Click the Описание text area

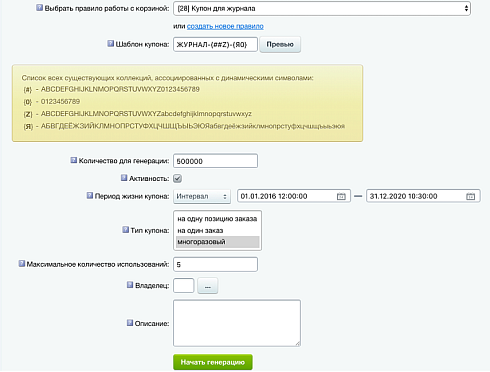(x=237, y=323)
